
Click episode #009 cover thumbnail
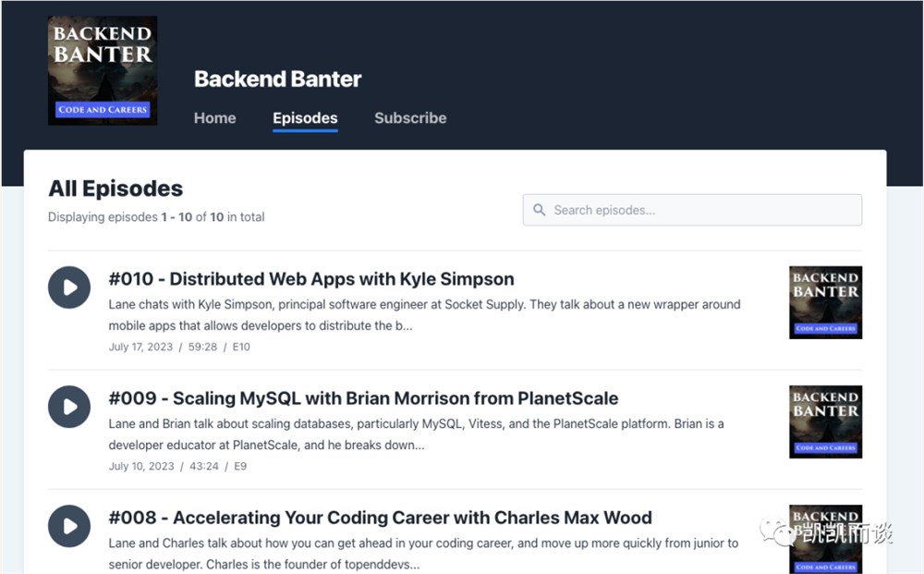(x=825, y=422)
